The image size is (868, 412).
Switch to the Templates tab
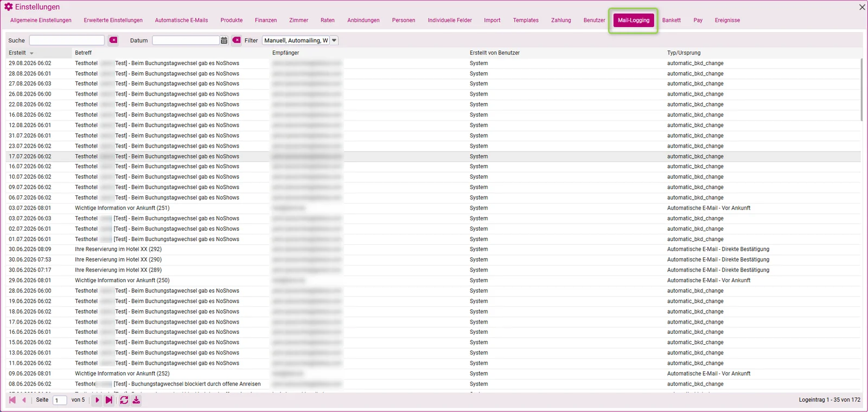pos(526,20)
